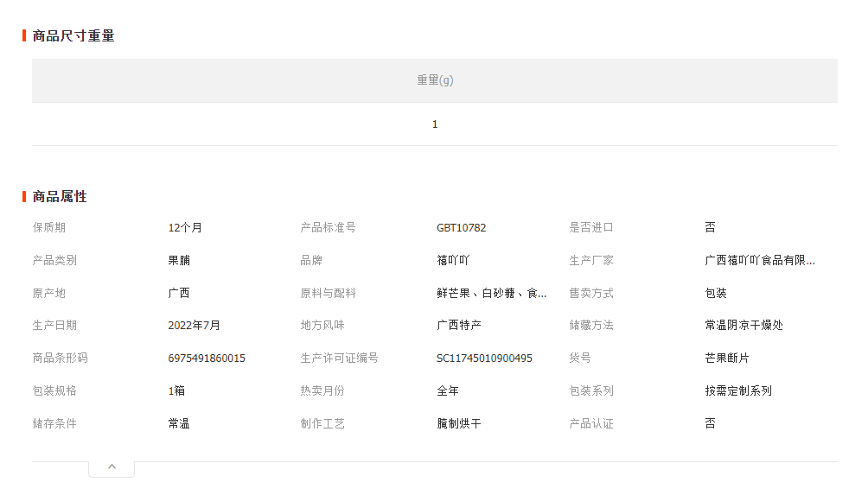Image resolution: width=868 pixels, height=495 pixels.
Task: Click the 生产日期 value 2022年7月
Action: 194,325
